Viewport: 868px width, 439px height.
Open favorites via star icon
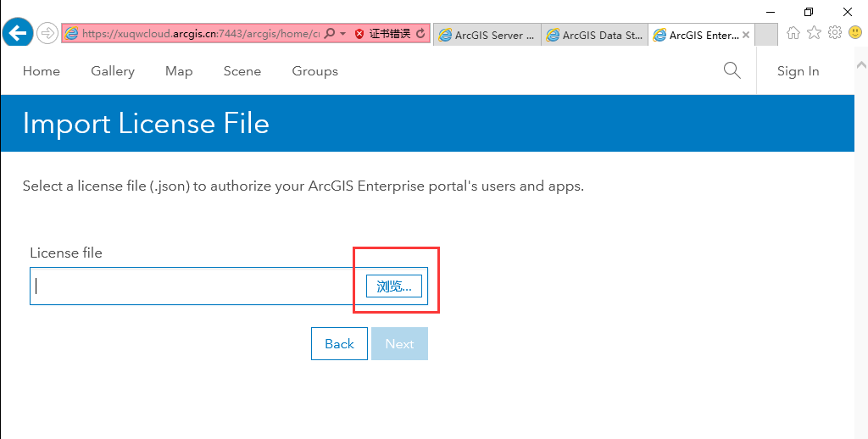(x=814, y=33)
